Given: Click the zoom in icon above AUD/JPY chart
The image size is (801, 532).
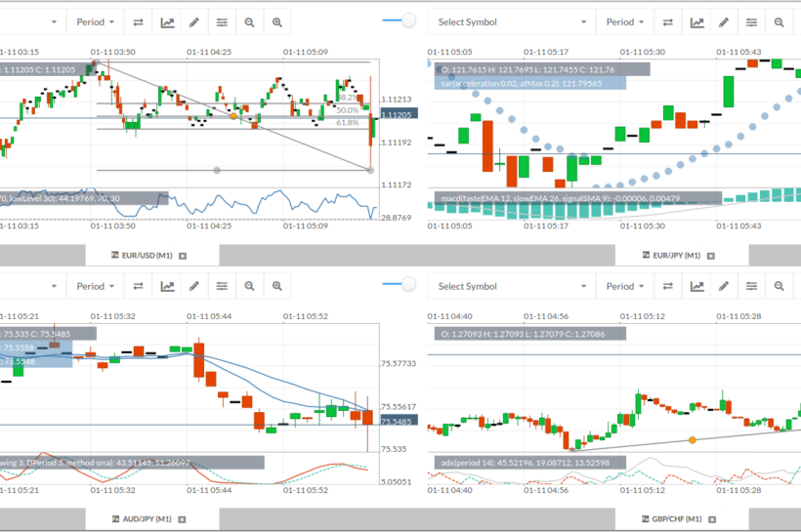Looking at the screenshot, I should [277, 286].
